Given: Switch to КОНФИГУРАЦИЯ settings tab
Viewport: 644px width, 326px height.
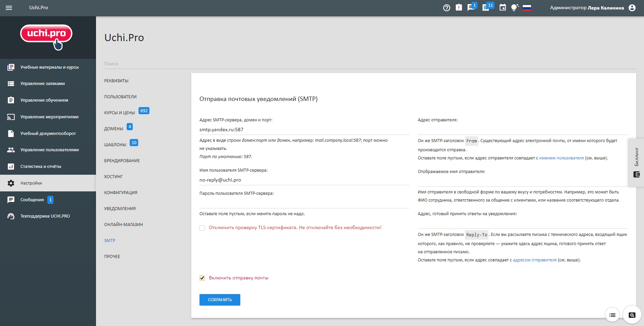Looking at the screenshot, I should pos(121,193).
